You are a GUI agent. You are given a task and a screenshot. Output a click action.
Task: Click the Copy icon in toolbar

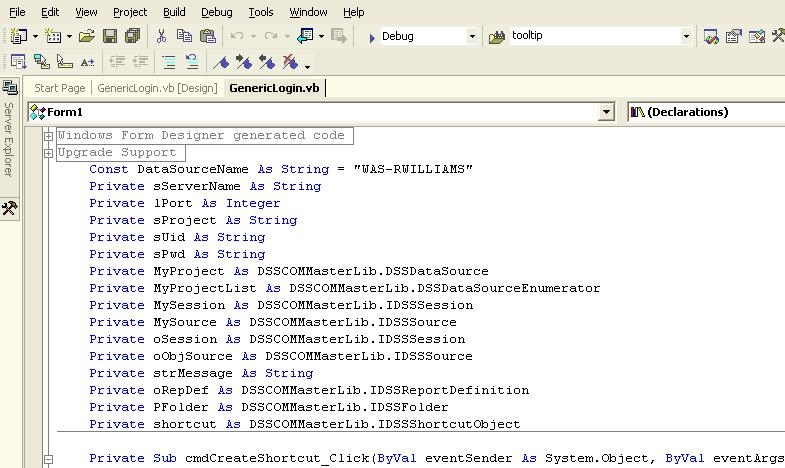coord(184,36)
